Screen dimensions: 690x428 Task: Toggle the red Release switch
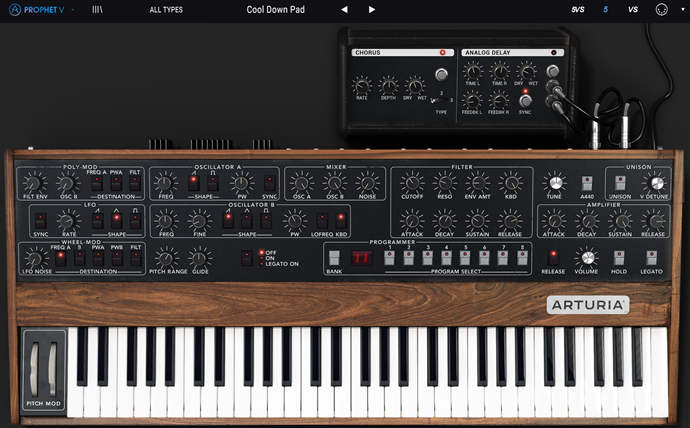pos(553,258)
